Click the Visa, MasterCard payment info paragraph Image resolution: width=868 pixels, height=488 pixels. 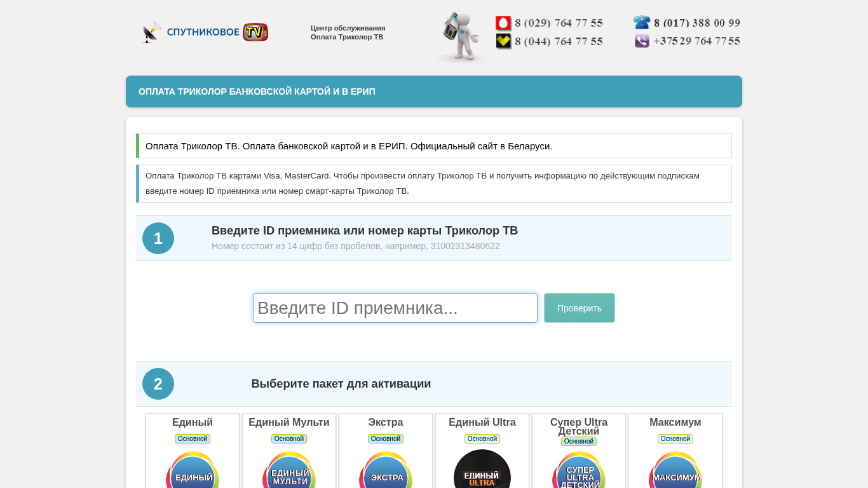coord(434,184)
